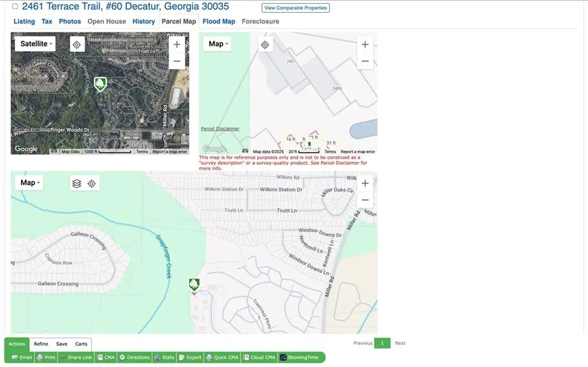Click the location target icon on satellite map
This screenshot has width=588, height=367.
77,44
